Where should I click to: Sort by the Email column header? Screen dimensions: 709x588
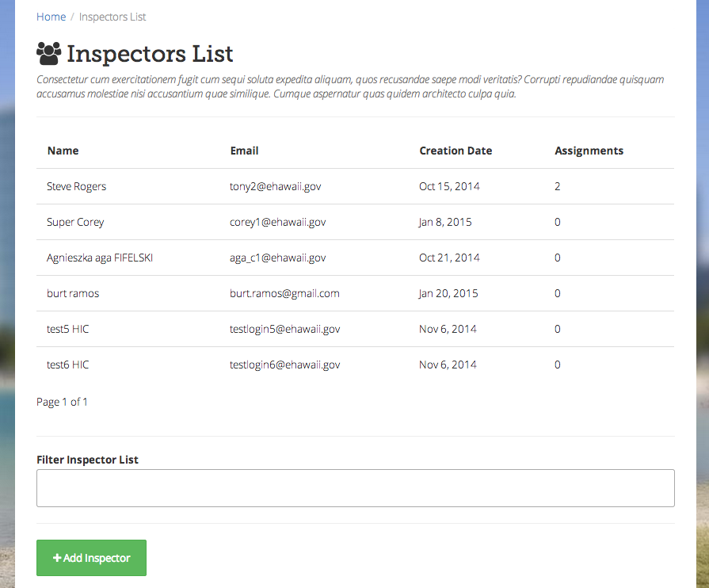click(244, 151)
